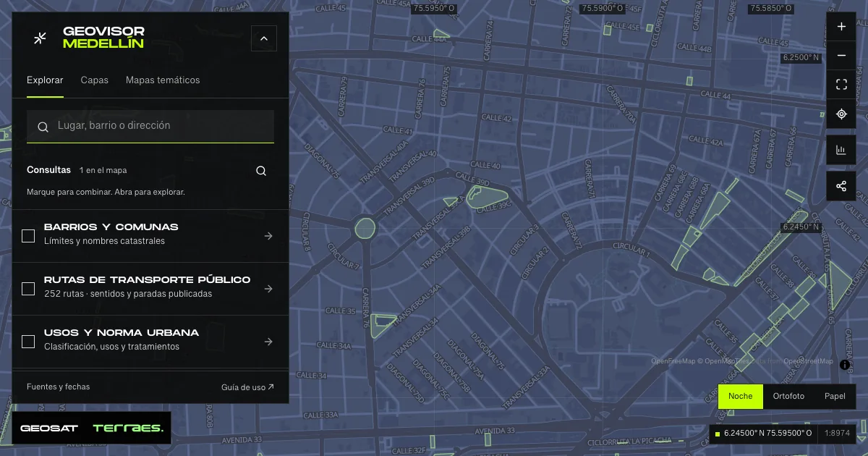
Task: Click the '1 en el mapa' counter
Action: tap(103, 171)
